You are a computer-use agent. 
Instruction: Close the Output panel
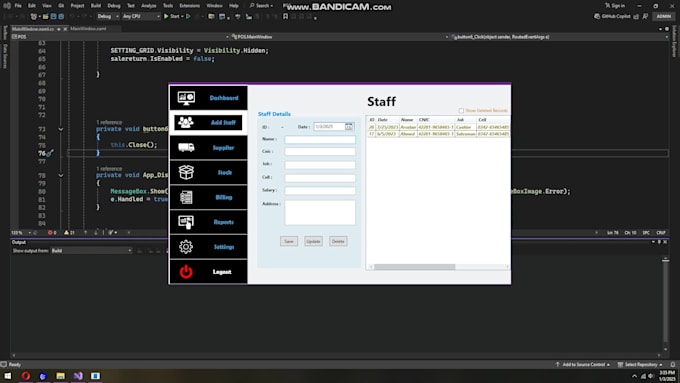pyautogui.click(x=665, y=242)
